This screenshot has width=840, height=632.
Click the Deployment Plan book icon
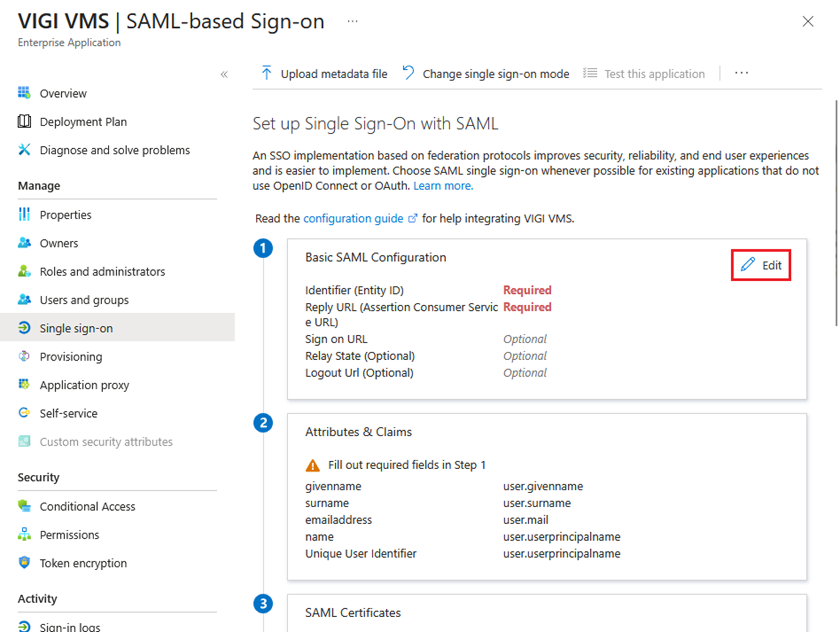[24, 121]
